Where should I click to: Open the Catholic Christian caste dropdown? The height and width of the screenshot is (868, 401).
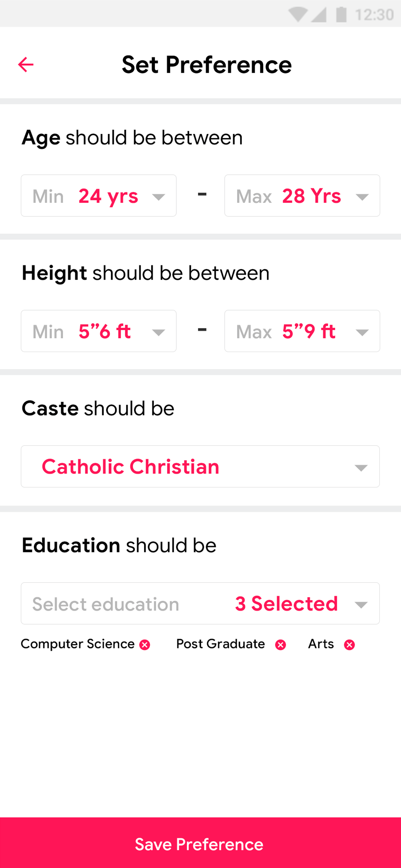click(x=200, y=466)
